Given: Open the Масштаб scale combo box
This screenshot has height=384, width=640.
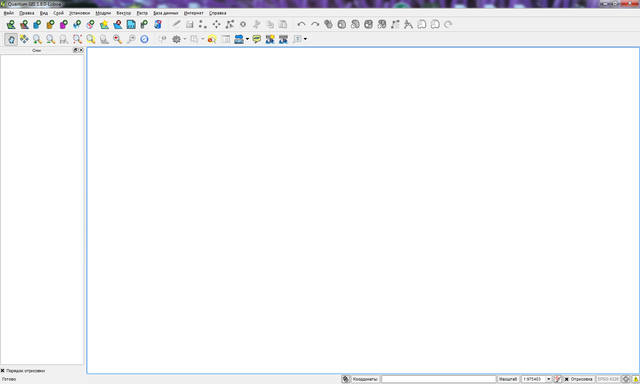Looking at the screenshot, I should 536,379.
